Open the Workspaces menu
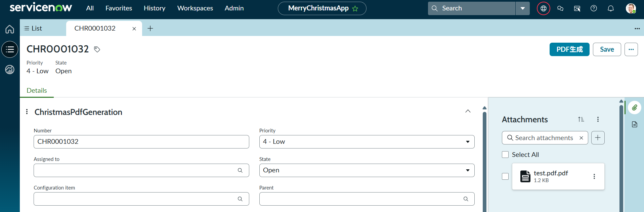The width and height of the screenshot is (644, 212). 195,8
